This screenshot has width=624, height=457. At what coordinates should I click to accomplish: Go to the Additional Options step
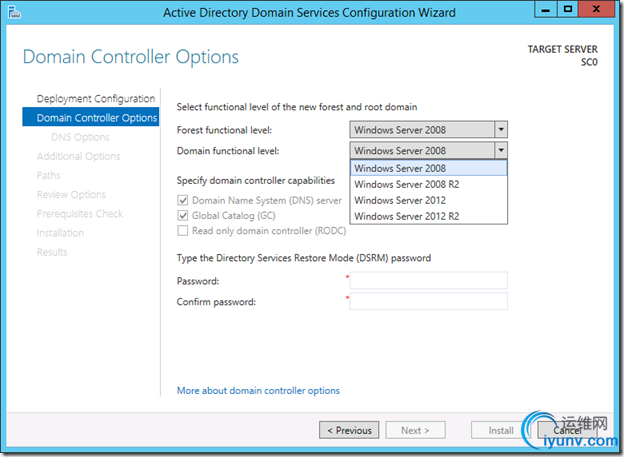(78, 156)
